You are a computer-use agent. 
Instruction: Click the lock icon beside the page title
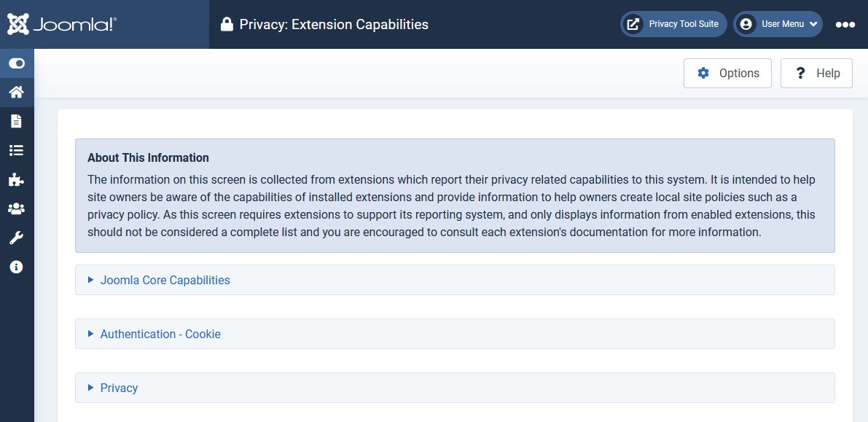(x=227, y=25)
